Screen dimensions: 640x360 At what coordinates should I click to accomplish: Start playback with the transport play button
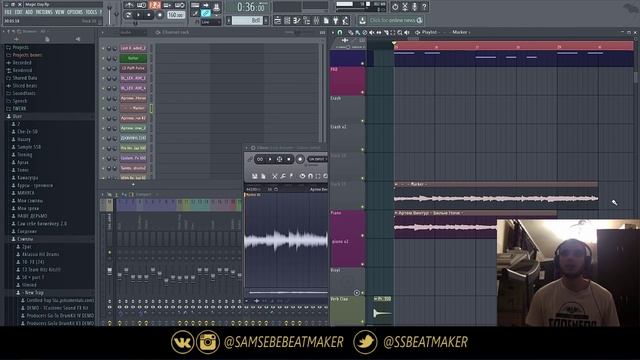[x=138, y=15]
